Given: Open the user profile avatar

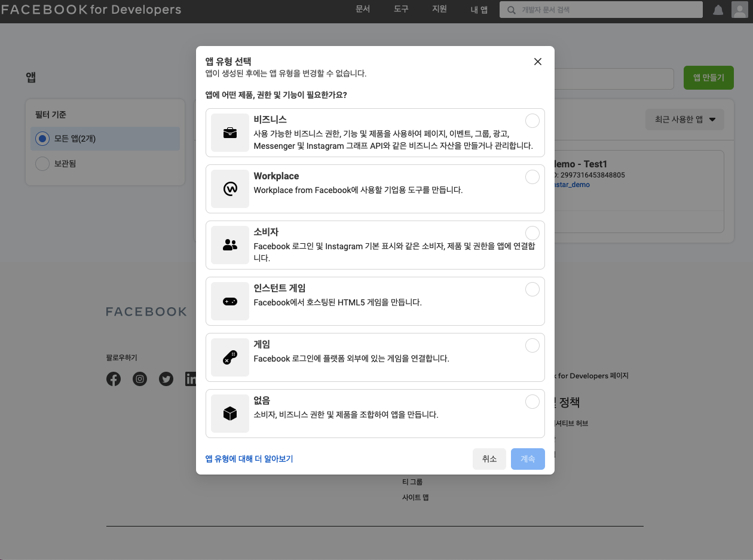Looking at the screenshot, I should [739, 10].
